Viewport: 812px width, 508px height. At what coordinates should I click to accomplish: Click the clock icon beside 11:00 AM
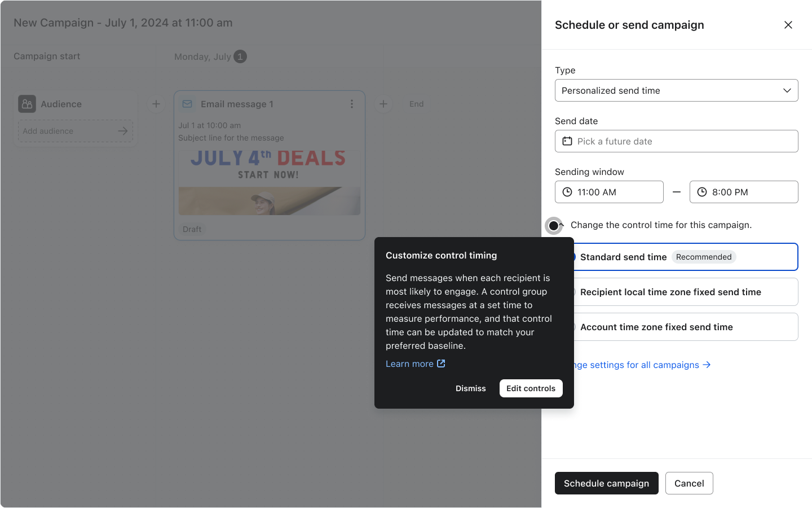[568, 192]
